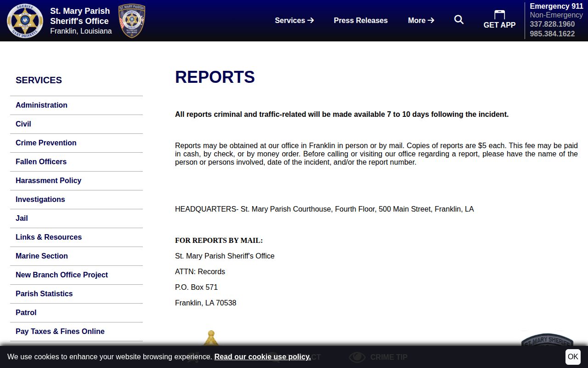Click St. Mary Parish Sheriff's Office title
This screenshot has height=368, width=588.
coord(80,16)
